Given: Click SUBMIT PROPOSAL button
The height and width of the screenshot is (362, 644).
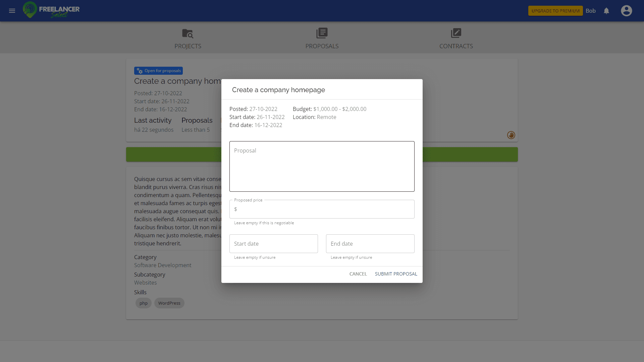Looking at the screenshot, I should [x=396, y=274].
